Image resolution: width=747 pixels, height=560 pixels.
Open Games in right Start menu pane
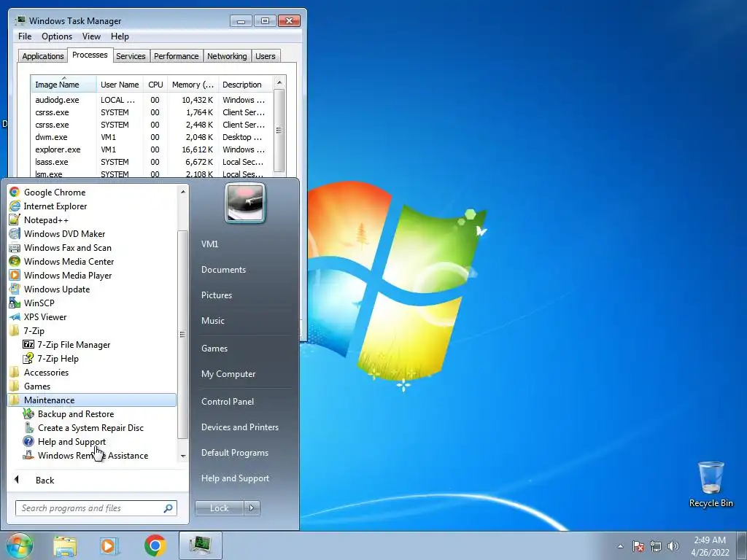pyautogui.click(x=214, y=349)
